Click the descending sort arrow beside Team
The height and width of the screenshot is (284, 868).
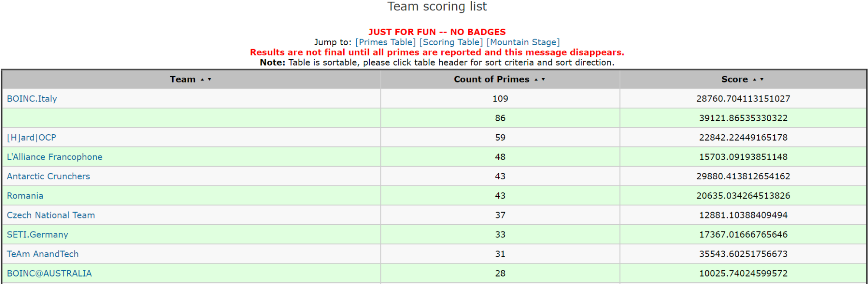coord(210,79)
